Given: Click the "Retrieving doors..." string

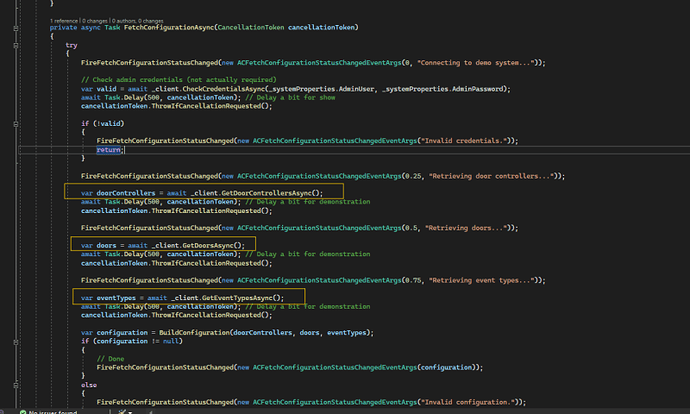Looking at the screenshot, I should click(x=466, y=228).
